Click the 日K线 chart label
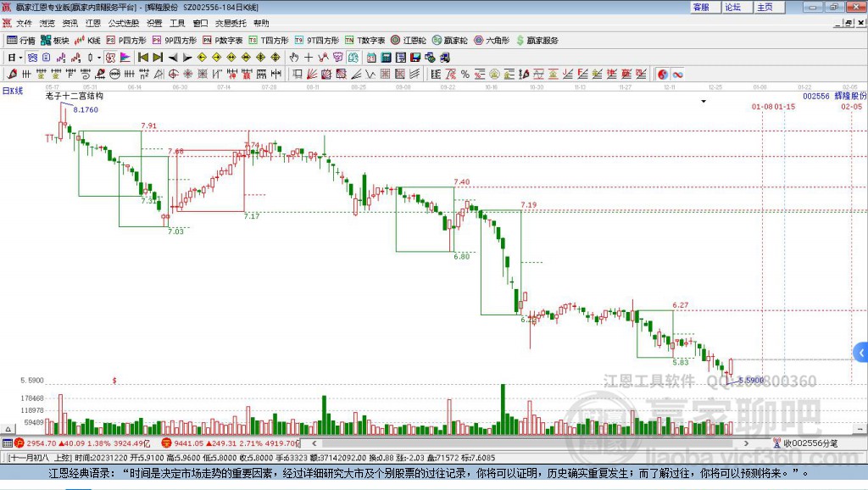 [13, 91]
